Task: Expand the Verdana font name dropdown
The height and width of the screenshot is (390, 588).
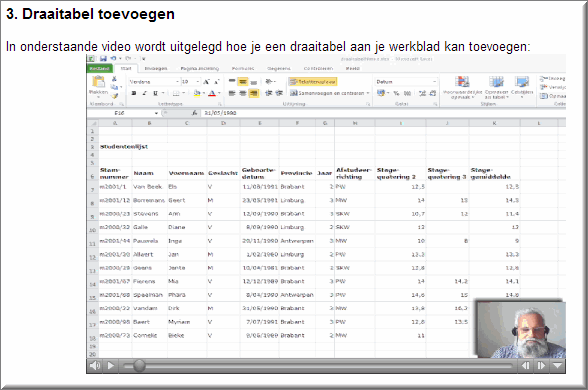Action: point(177,82)
